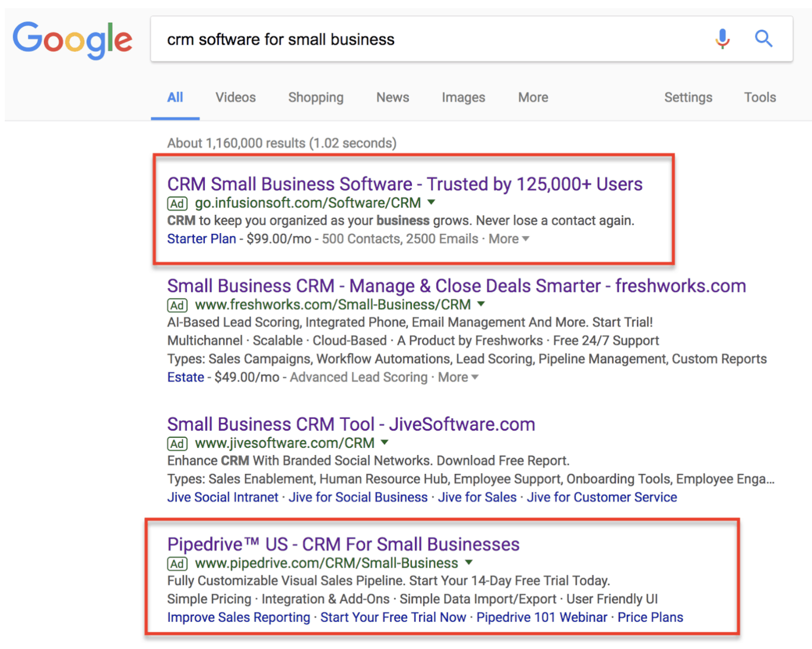Screen dimensions: 812x649
Task: Open the Jive for Sales sitelink
Action: [477, 497]
